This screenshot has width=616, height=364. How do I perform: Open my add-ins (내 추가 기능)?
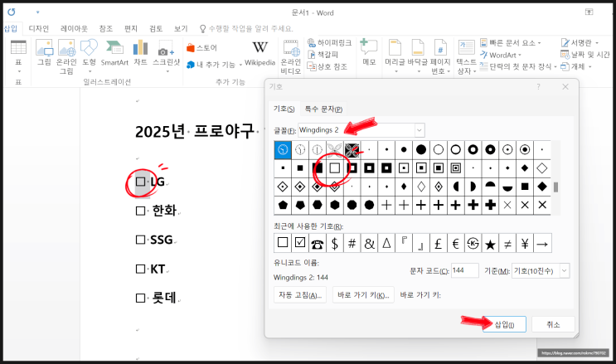(214, 65)
